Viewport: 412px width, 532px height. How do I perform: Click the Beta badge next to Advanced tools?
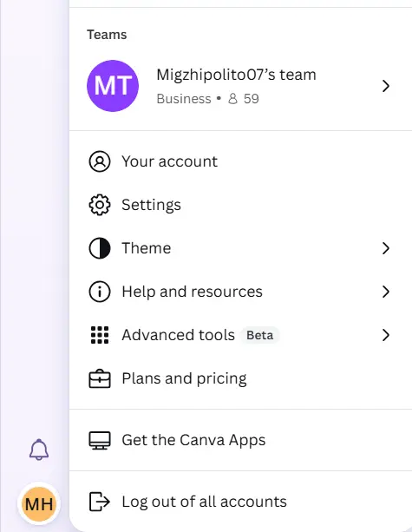(259, 335)
